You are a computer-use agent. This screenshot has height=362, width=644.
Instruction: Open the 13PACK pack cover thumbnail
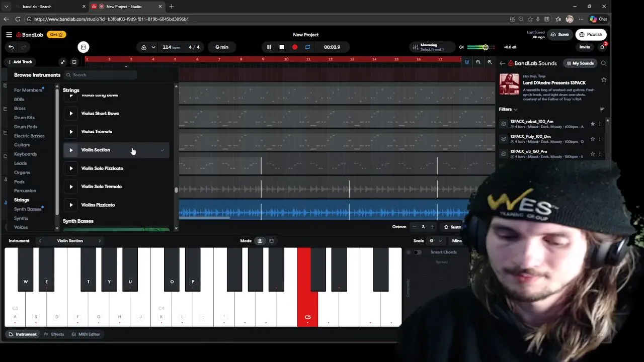[509, 84]
